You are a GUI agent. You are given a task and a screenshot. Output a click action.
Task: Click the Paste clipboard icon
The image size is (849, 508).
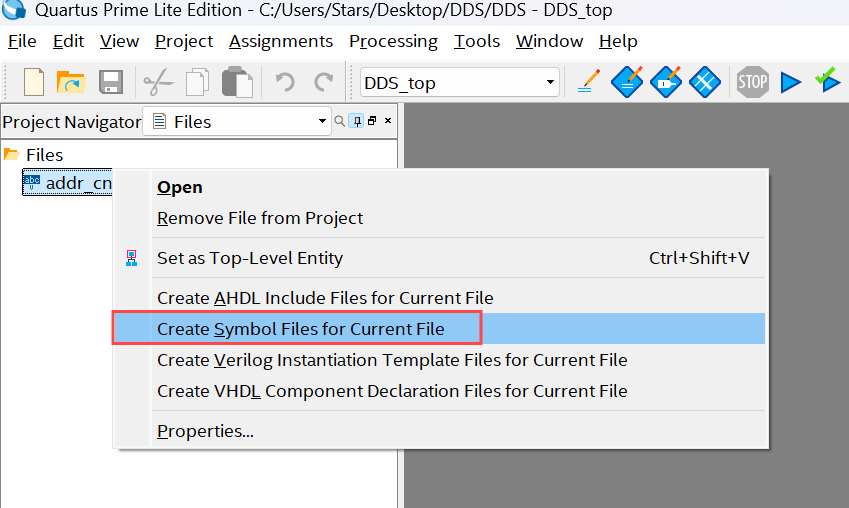(237, 82)
